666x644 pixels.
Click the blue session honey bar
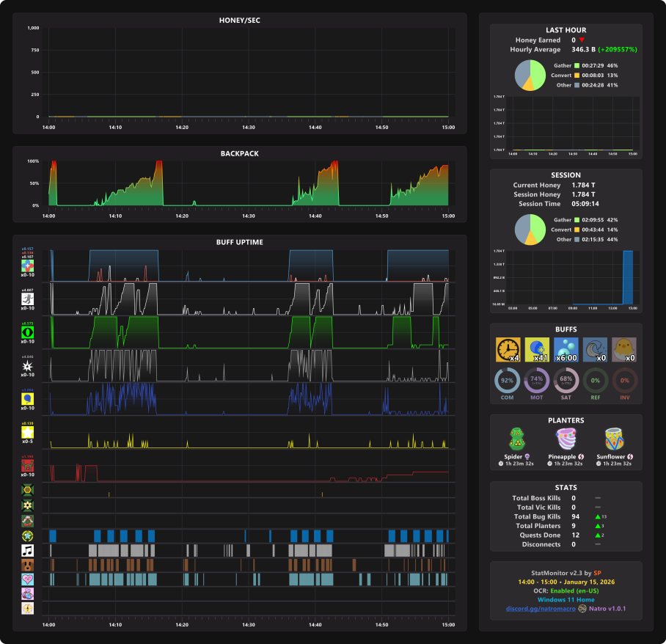pyautogui.click(x=628, y=277)
